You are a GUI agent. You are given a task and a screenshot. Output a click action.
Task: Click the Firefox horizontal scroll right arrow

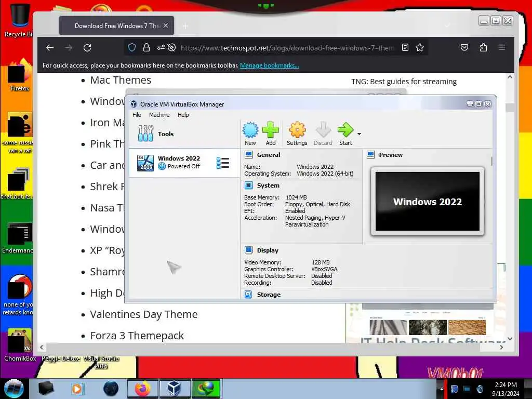tap(501, 348)
